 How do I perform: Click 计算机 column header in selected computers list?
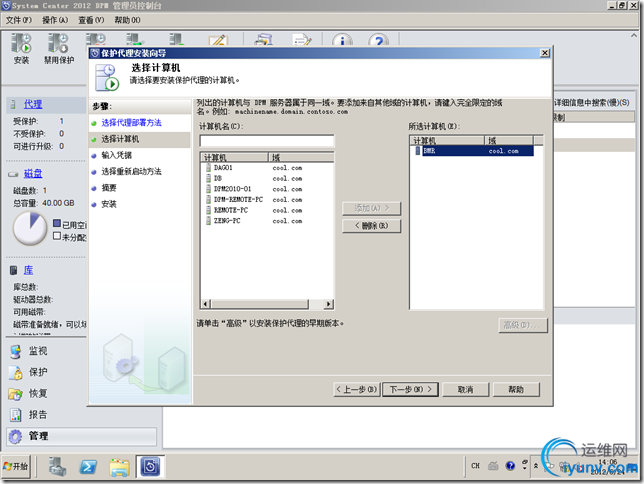(447, 141)
